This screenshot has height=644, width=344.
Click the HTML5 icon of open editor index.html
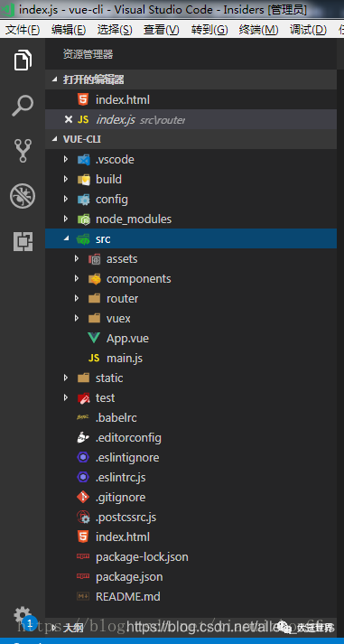point(83,99)
